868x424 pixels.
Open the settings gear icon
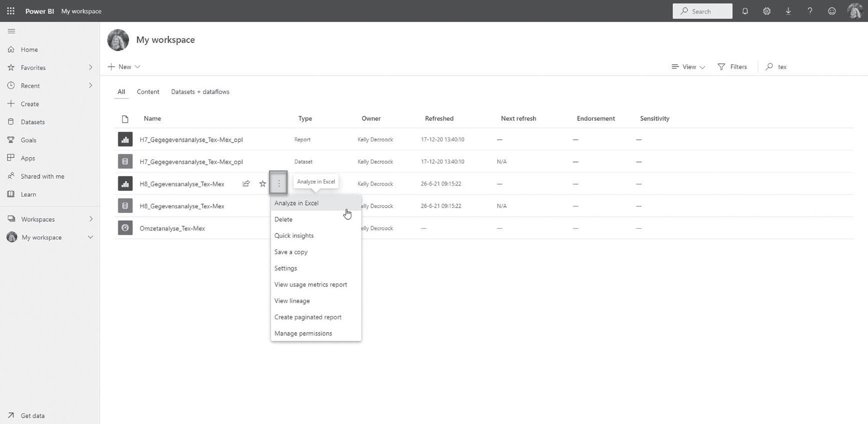point(766,11)
